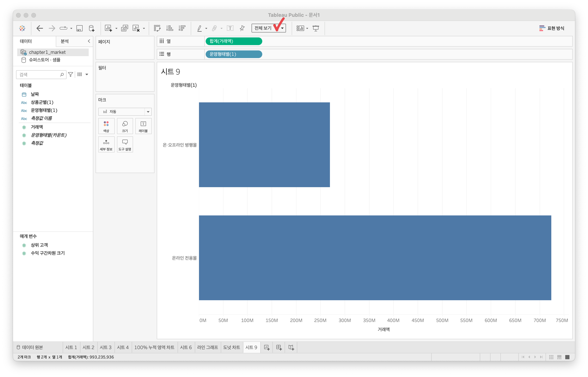The image size is (588, 377).
Task: Open the 도넛 차트 sheet tab
Action: click(231, 347)
